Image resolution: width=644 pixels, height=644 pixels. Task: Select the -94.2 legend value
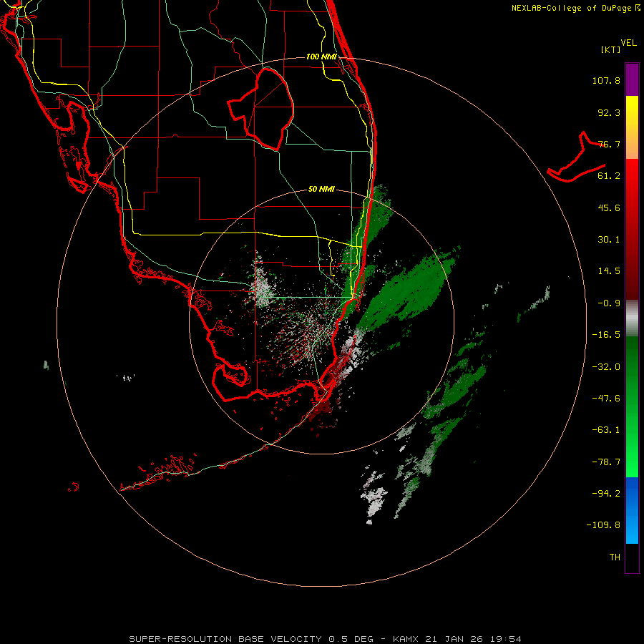[x=606, y=493]
